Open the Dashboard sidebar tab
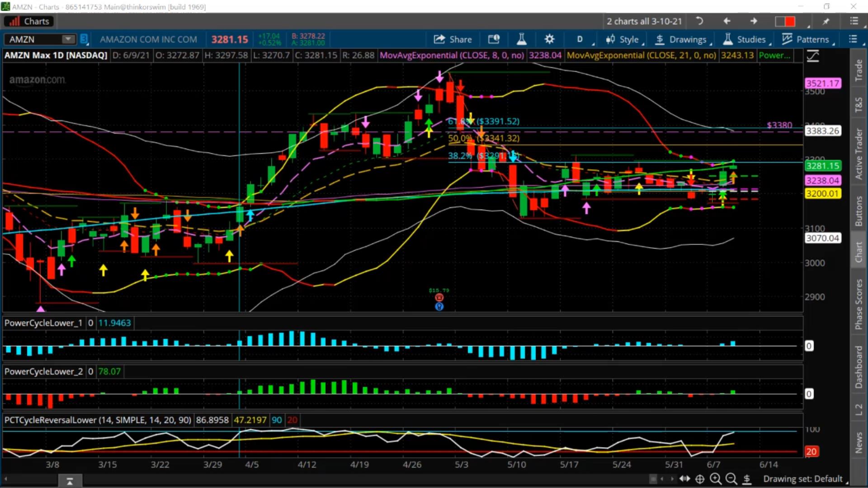 pyautogui.click(x=858, y=367)
